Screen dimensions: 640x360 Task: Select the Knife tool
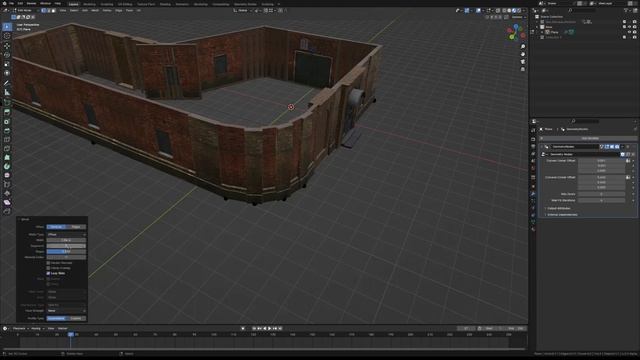click(7, 149)
